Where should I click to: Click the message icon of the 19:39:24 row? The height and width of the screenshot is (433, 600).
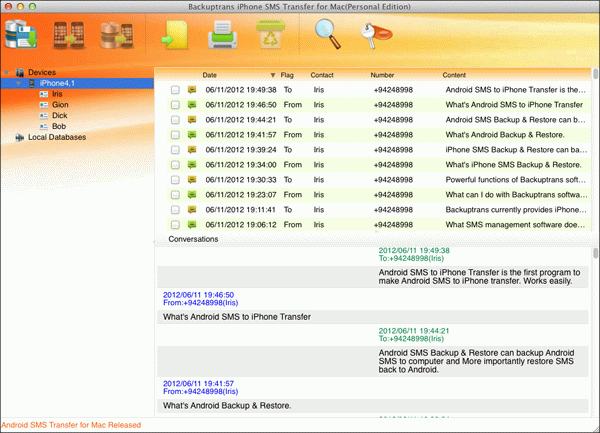tap(192, 150)
